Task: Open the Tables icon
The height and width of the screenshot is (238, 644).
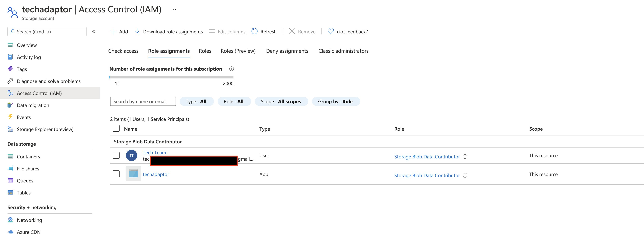Action: 10,193
